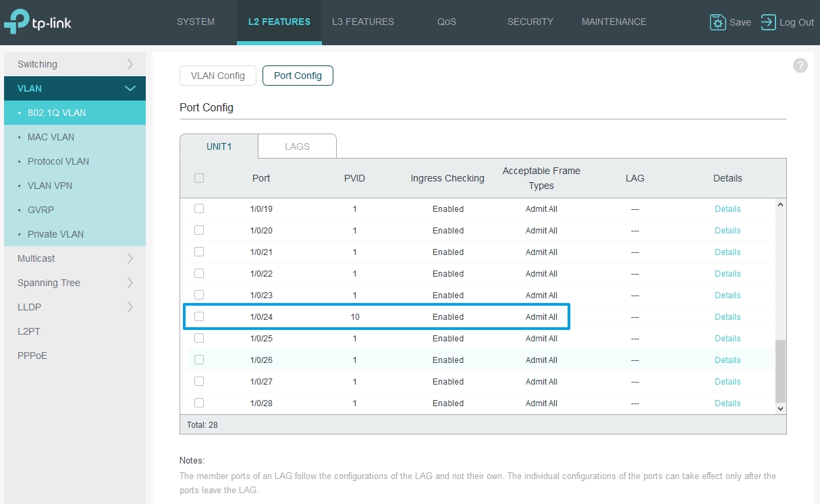Open Details for port 1/0/20
The height and width of the screenshot is (504, 820).
727,230
